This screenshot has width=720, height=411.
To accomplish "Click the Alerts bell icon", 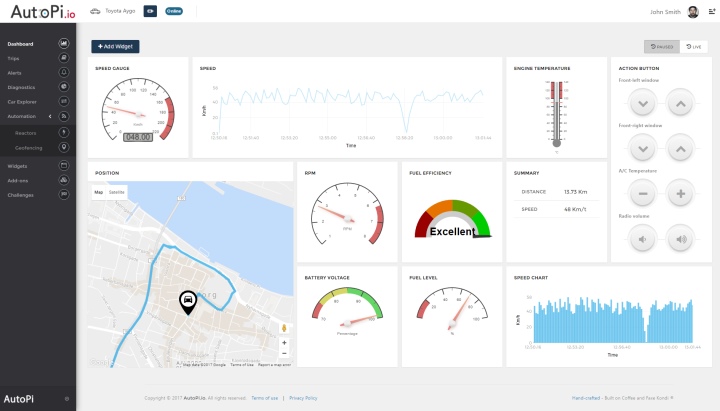I will click(64, 73).
